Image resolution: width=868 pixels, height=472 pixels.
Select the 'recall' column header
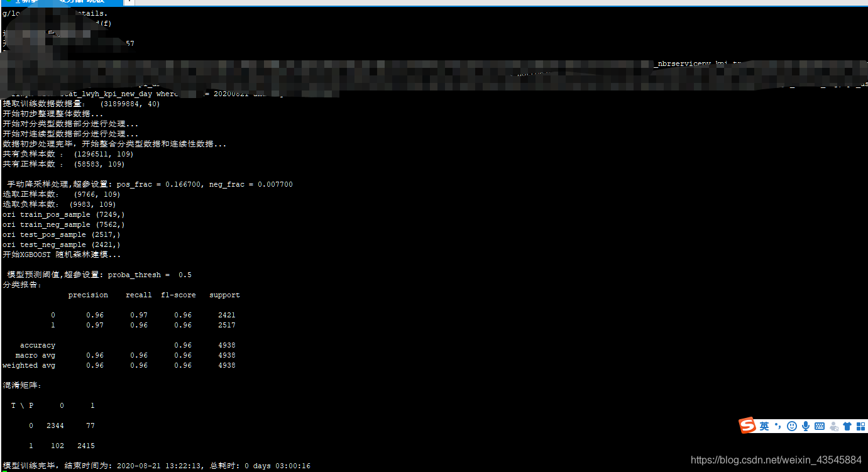[x=139, y=295]
